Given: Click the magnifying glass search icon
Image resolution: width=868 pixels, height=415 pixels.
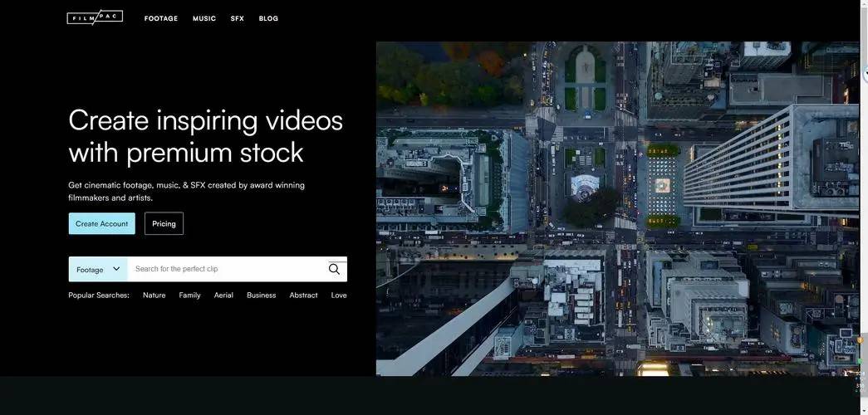Looking at the screenshot, I should [334, 269].
